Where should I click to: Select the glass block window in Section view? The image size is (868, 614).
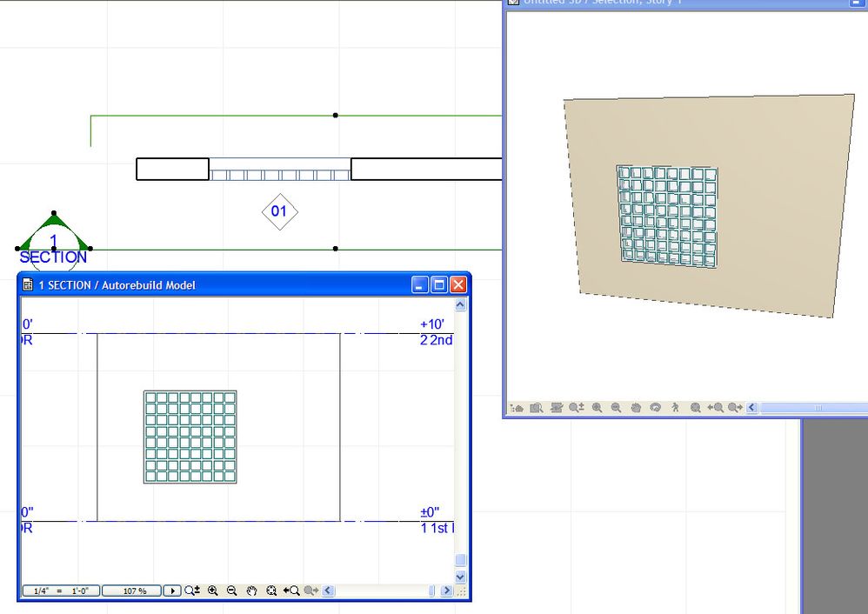[190, 437]
